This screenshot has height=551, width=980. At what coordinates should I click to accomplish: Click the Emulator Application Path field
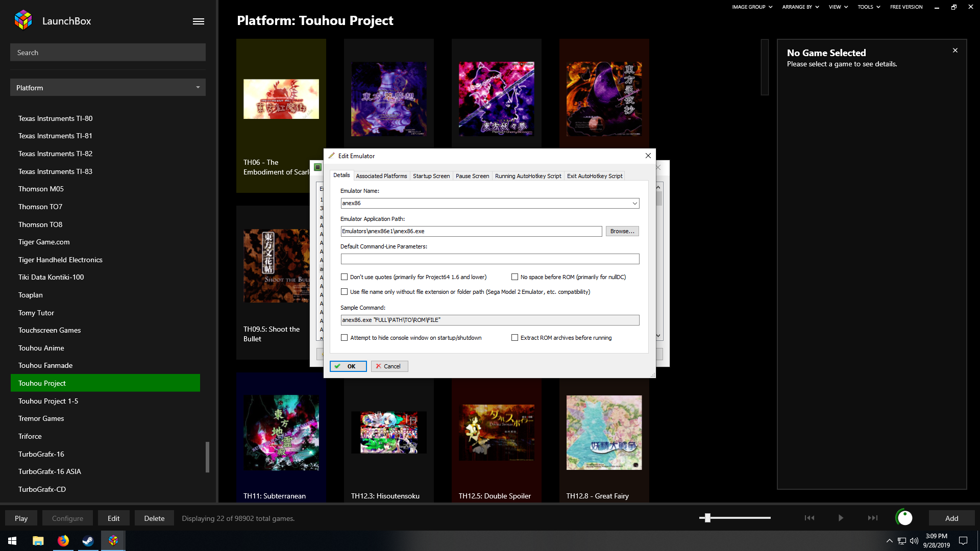coord(471,231)
